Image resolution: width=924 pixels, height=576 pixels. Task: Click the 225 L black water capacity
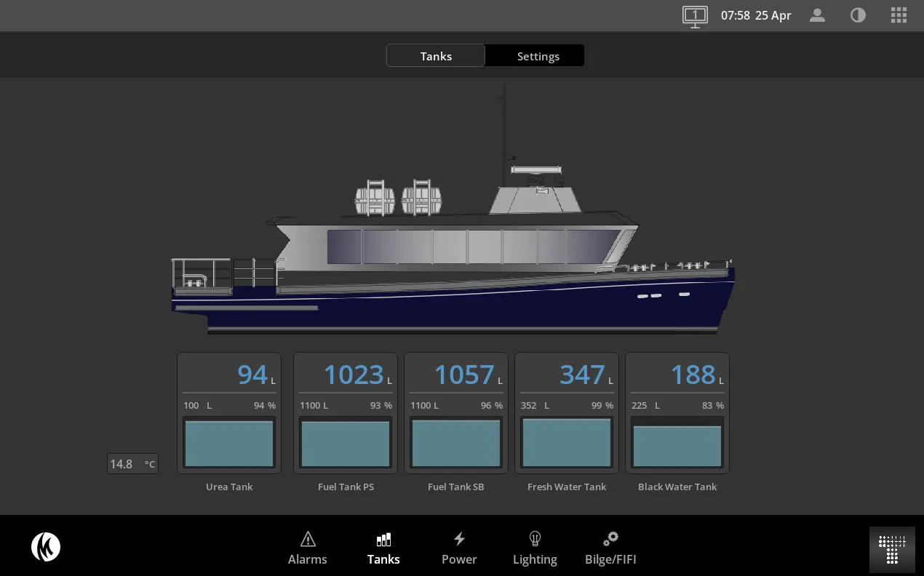(x=645, y=405)
